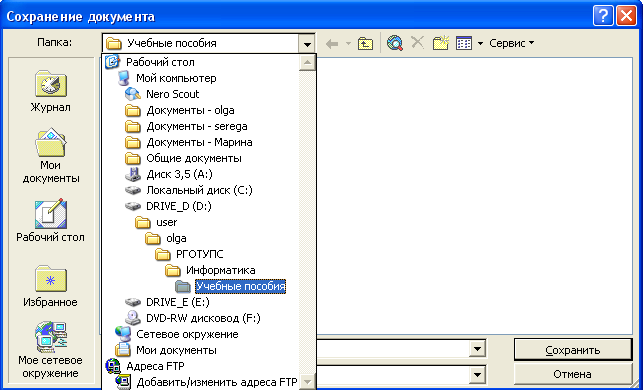
Task: Click the Back arrow toolbar button
Action: 332,43
